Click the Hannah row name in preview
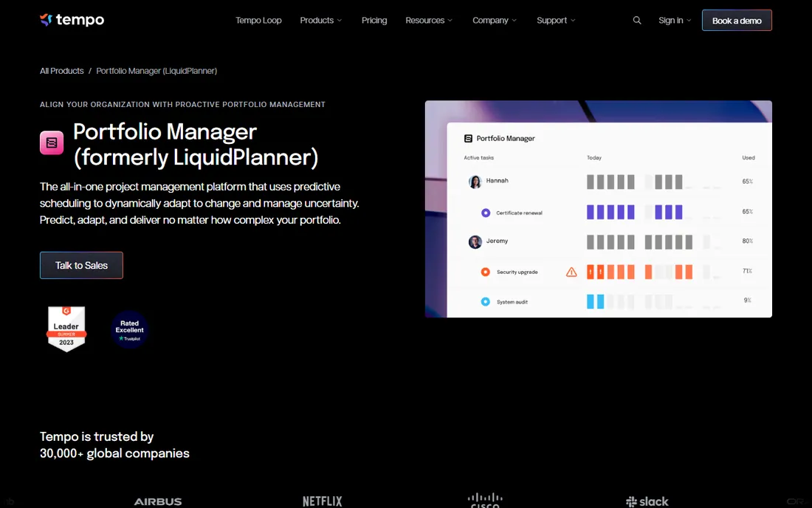 click(x=497, y=181)
